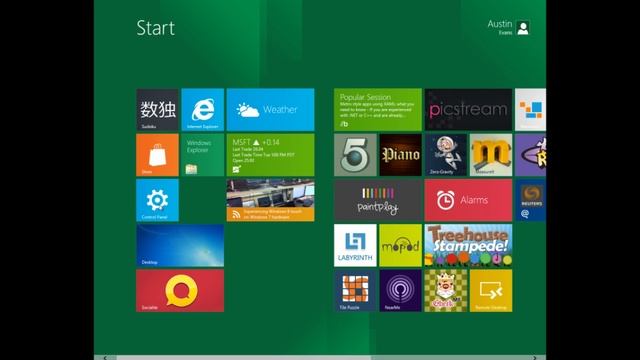This screenshot has height=360, width=640.
Task: Open the red Alarms tile
Action: point(468,200)
